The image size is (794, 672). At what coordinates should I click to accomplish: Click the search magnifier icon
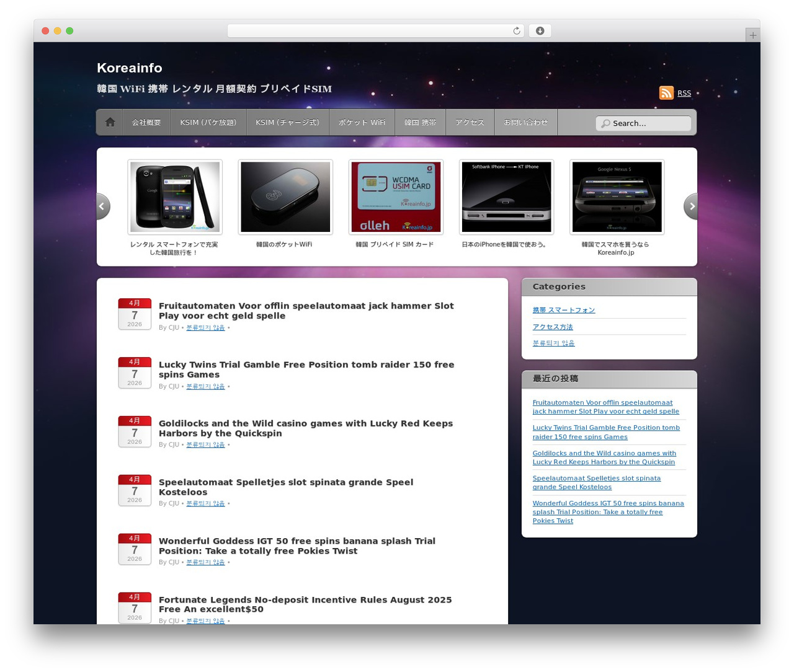[x=605, y=123]
